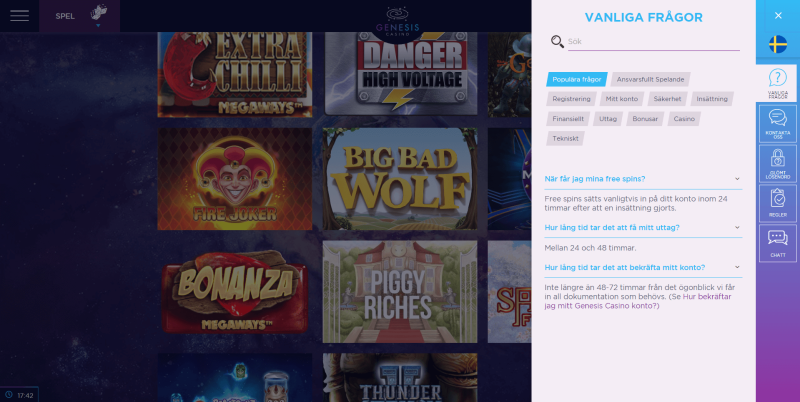800x402 pixels.
Task: Click 'Mellan 24 och 48 timmar.' answer text
Action: pyautogui.click(x=590, y=248)
